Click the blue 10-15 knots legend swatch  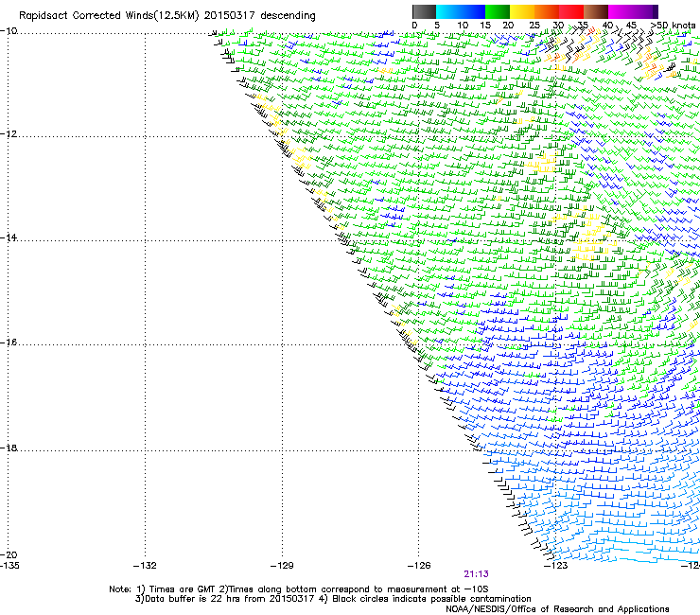pyautogui.click(x=473, y=11)
